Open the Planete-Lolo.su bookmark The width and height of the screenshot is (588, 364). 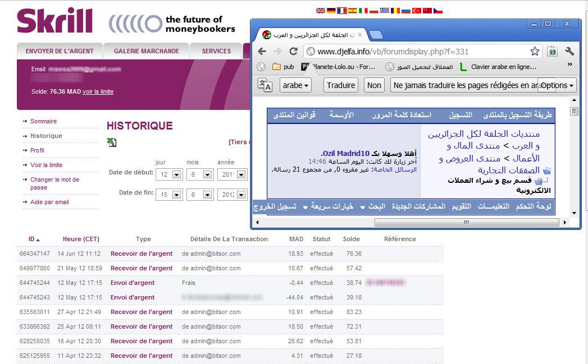pos(339,67)
